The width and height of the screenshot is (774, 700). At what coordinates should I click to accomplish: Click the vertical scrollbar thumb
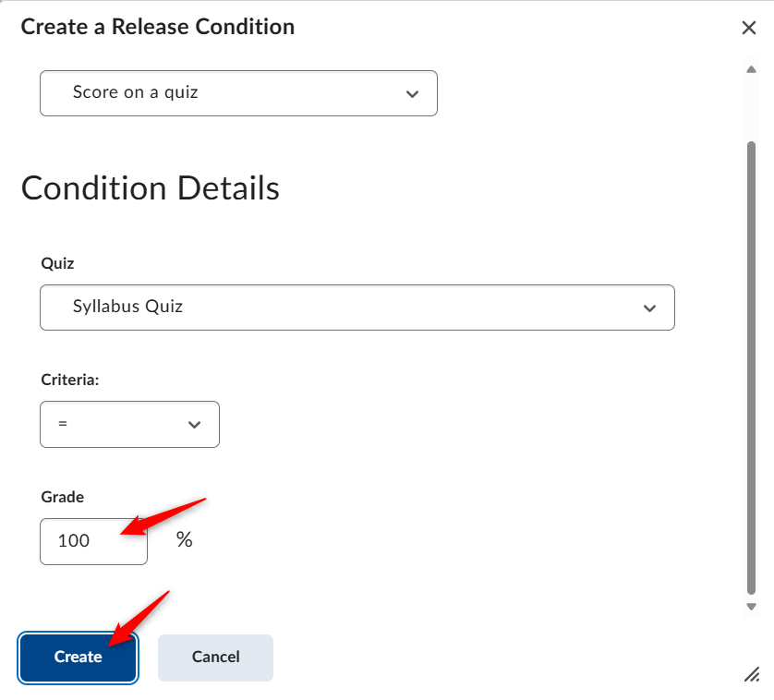751,368
